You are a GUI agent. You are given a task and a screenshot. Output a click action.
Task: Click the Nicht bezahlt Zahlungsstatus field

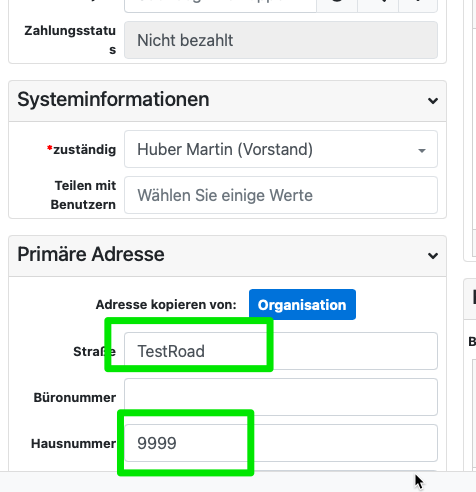[281, 40]
